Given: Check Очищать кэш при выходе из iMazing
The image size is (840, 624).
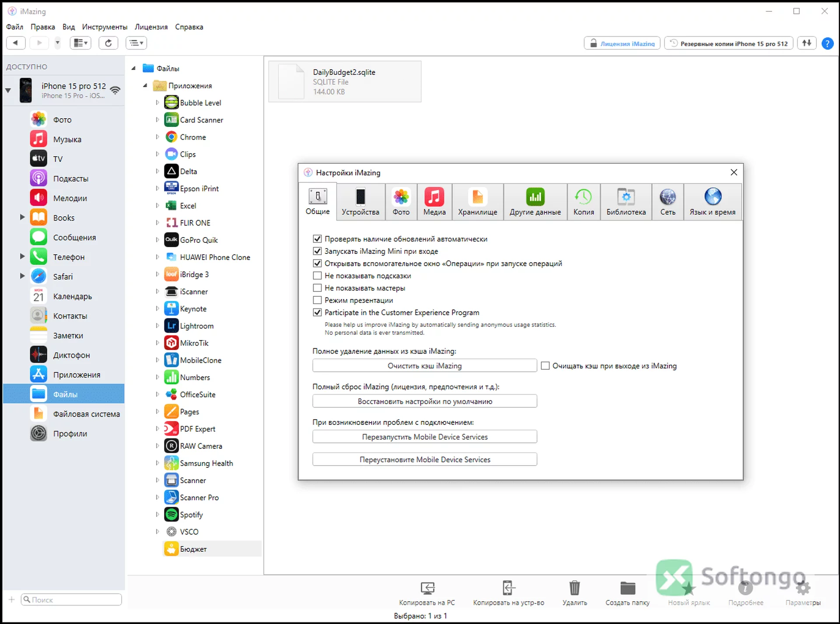Looking at the screenshot, I should [x=545, y=365].
